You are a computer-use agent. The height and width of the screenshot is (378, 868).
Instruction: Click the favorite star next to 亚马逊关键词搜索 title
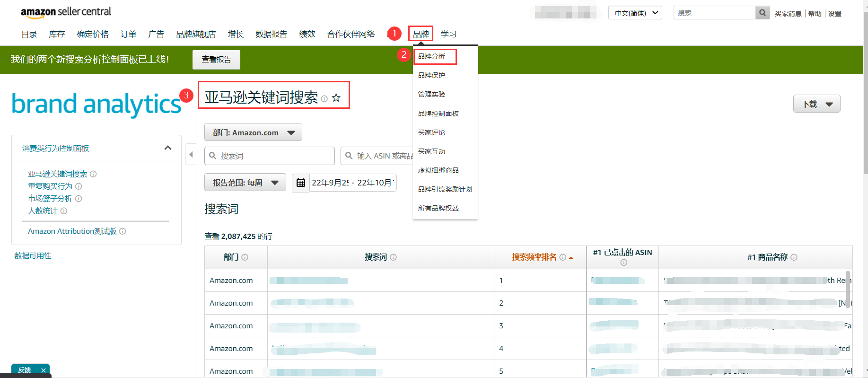pyautogui.click(x=336, y=98)
